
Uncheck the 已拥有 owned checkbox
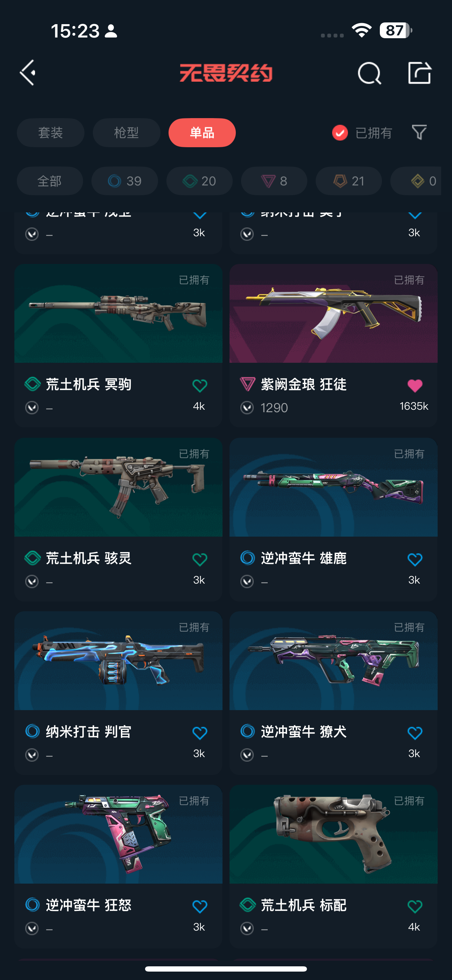[x=340, y=133]
